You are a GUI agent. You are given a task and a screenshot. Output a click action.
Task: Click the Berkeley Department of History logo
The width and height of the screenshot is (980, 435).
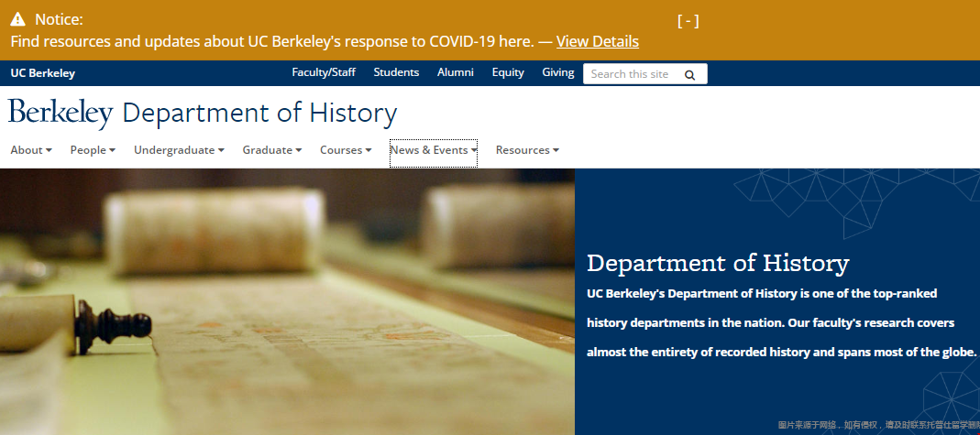point(203,114)
